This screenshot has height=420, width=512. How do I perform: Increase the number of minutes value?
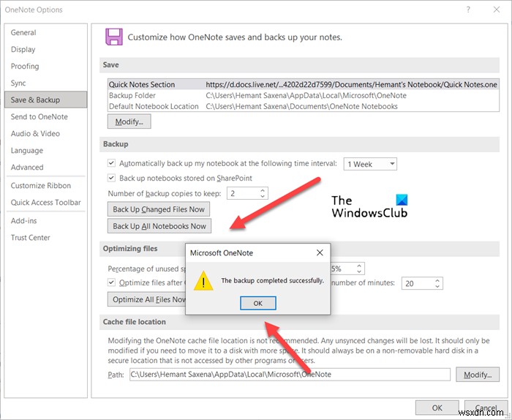[x=437, y=280]
